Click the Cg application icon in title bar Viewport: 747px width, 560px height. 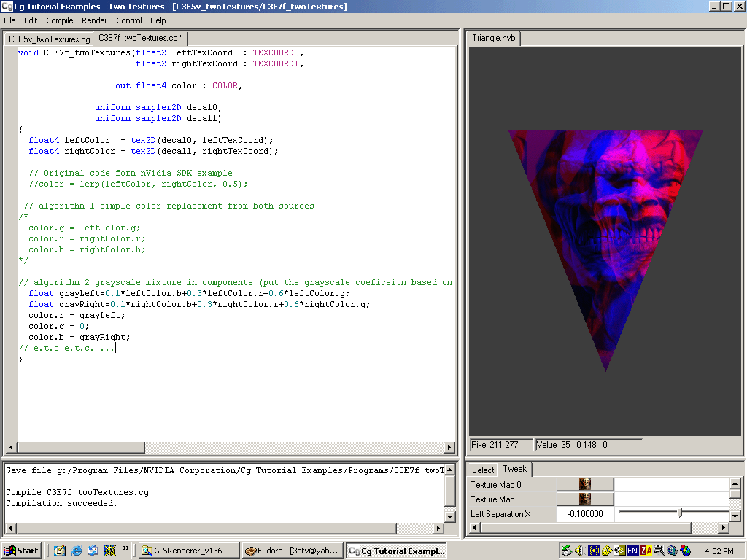point(7,6)
